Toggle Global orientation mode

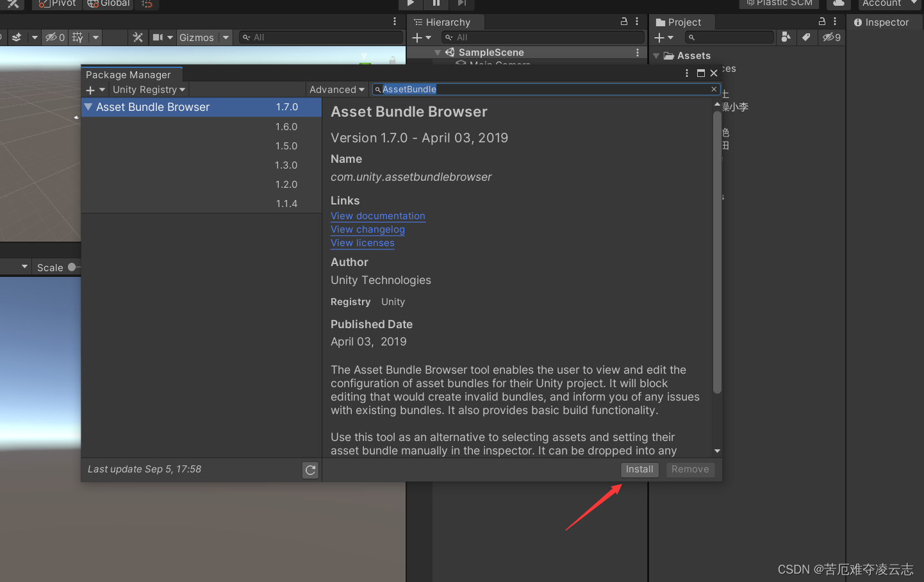(x=107, y=3)
